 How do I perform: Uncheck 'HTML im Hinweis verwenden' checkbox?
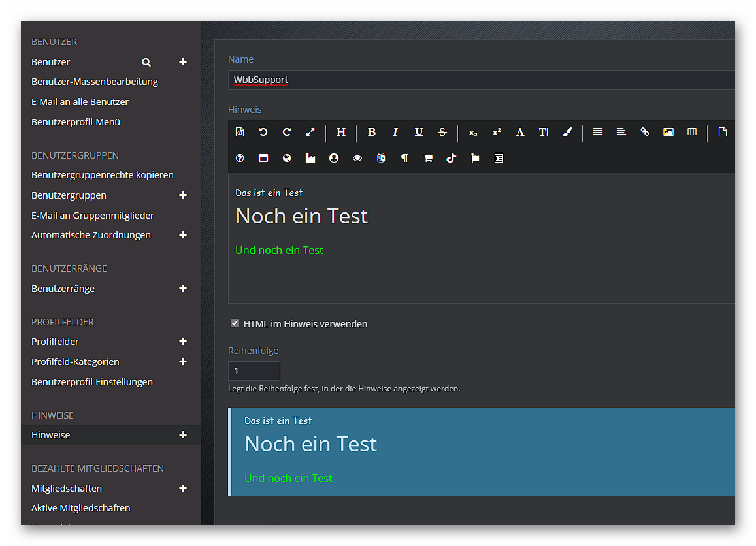(235, 323)
